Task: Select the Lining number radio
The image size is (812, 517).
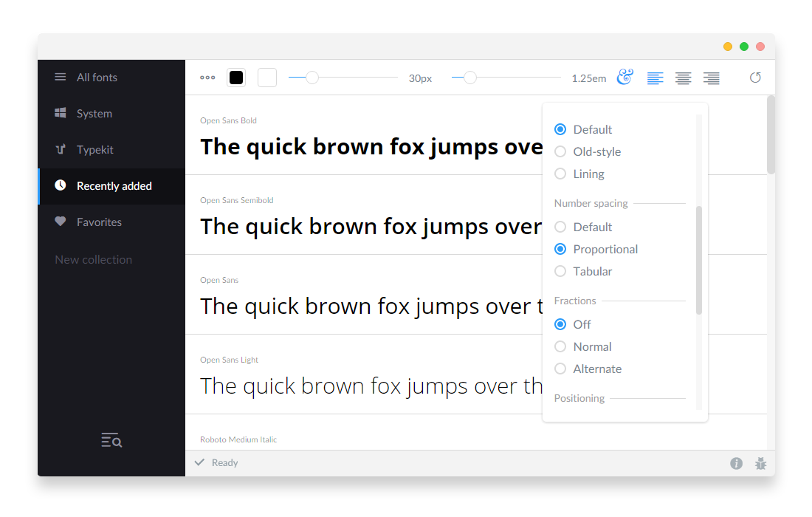Action: [560, 174]
